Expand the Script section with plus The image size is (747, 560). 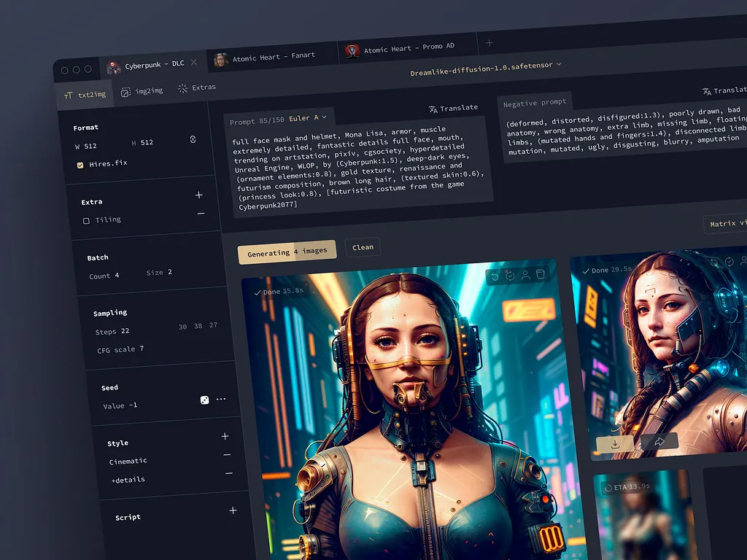pos(233,510)
